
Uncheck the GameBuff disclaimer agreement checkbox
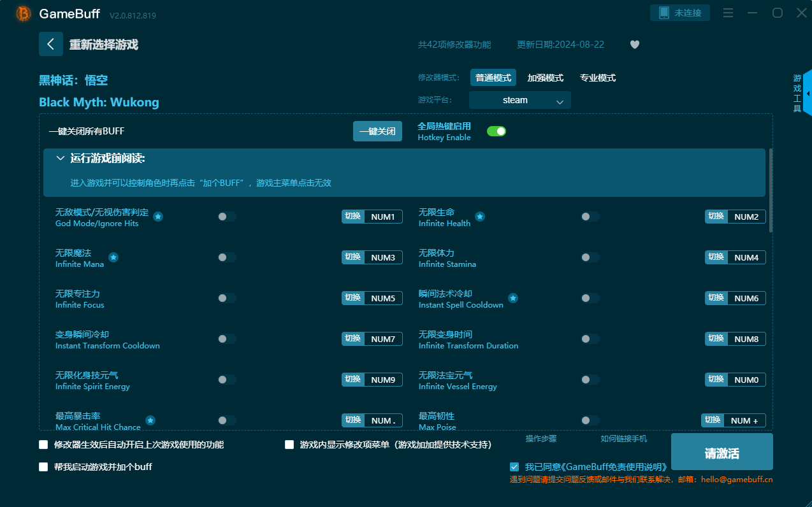(514, 467)
